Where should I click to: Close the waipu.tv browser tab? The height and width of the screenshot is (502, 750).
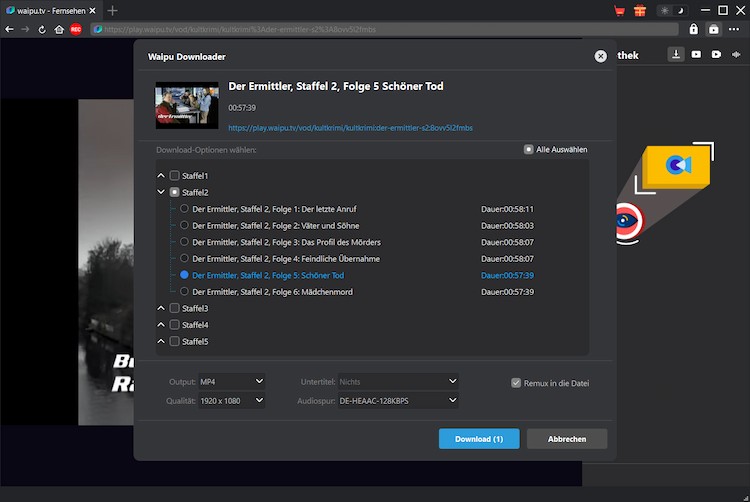(x=92, y=11)
